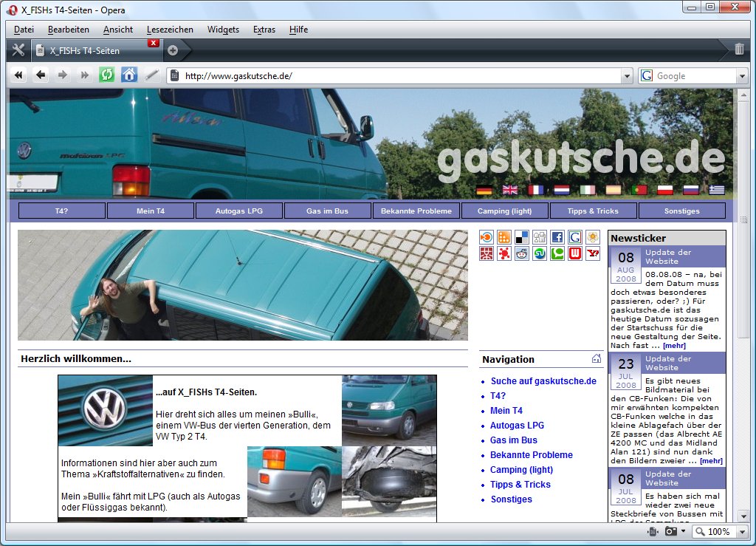Select the Italian flag language icon
This screenshot has height=546, width=756.
587,190
